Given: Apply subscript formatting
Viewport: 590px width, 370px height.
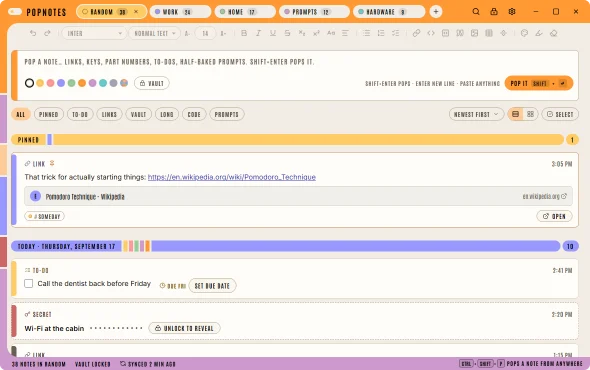Looking at the screenshot, I should coord(302,33).
